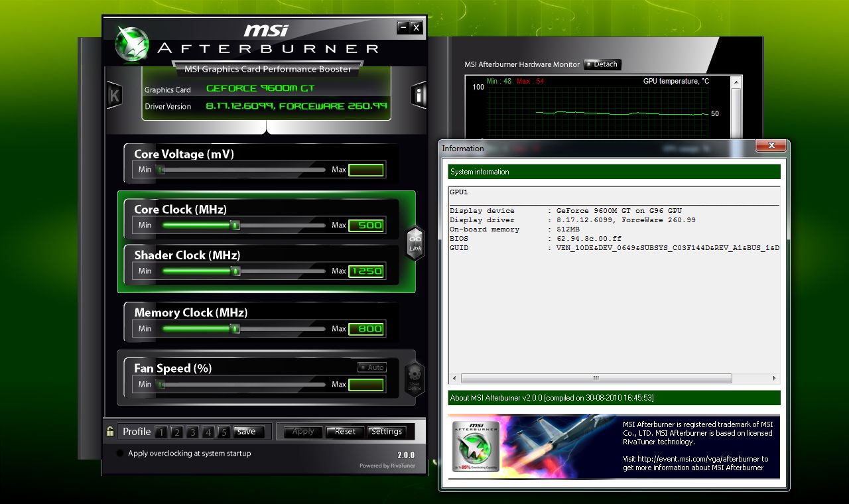Click the hardware monitor scrollbar up arrow
This screenshot has width=849, height=504.
click(x=736, y=82)
